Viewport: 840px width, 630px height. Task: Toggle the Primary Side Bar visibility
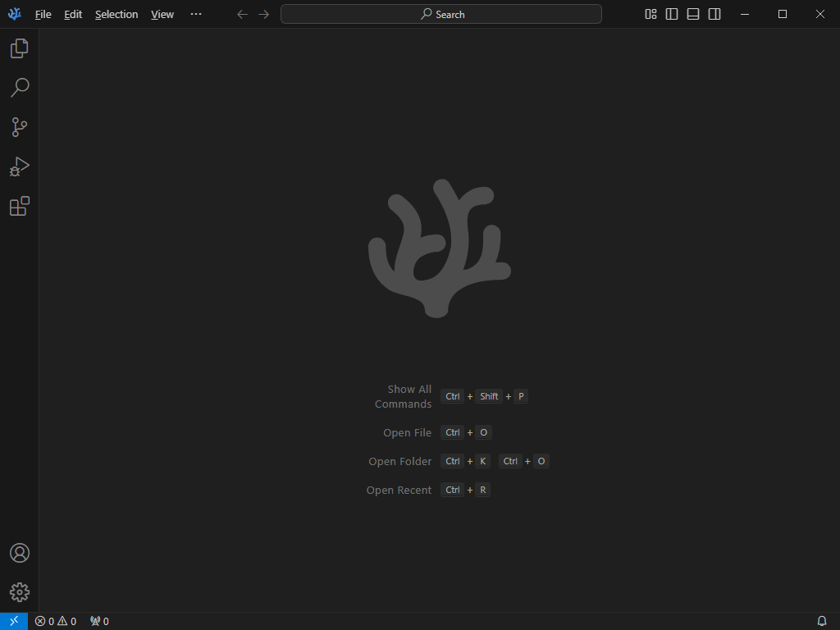[x=672, y=14]
